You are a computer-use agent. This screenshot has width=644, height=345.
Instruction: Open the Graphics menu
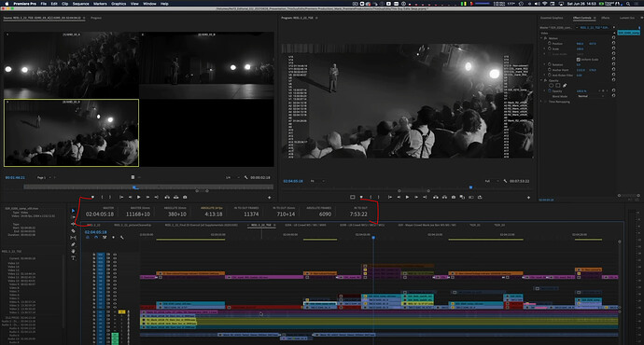click(119, 4)
